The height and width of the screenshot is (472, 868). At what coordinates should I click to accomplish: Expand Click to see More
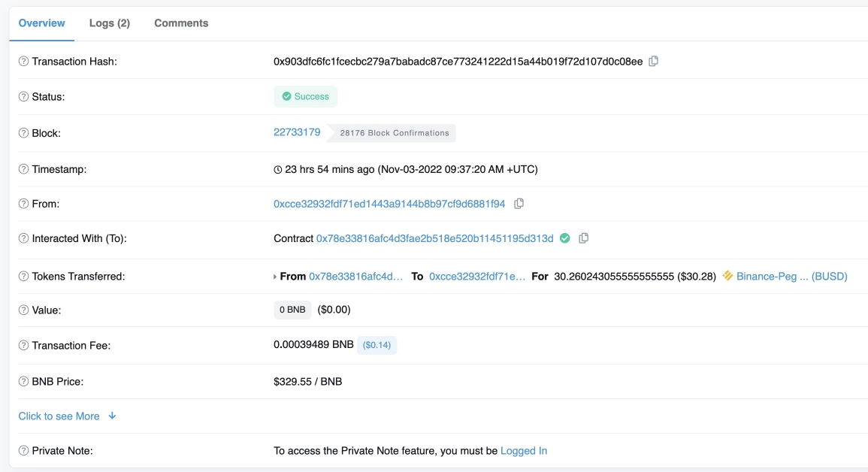(67, 416)
